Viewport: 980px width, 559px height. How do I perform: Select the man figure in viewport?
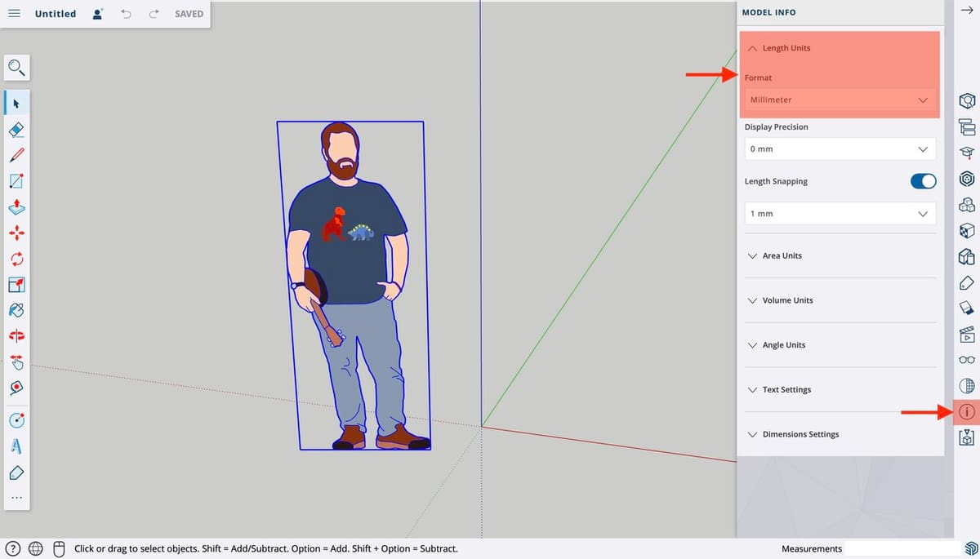(353, 286)
